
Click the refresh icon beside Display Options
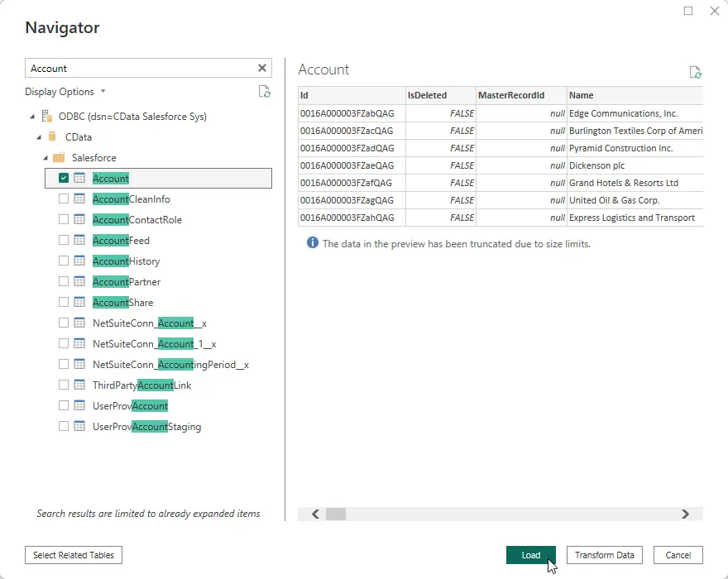tap(264, 92)
